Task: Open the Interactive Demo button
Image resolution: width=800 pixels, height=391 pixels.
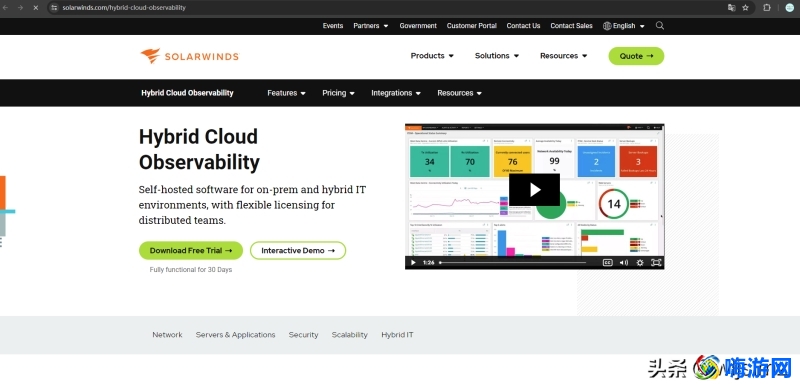Action: (x=298, y=251)
